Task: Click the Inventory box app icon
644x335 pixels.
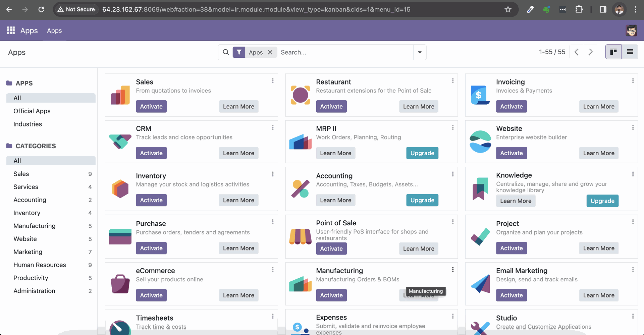Action: click(x=120, y=189)
